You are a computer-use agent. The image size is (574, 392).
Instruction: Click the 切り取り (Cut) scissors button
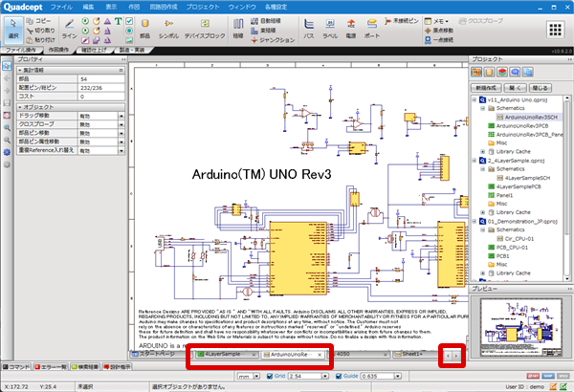click(40, 31)
